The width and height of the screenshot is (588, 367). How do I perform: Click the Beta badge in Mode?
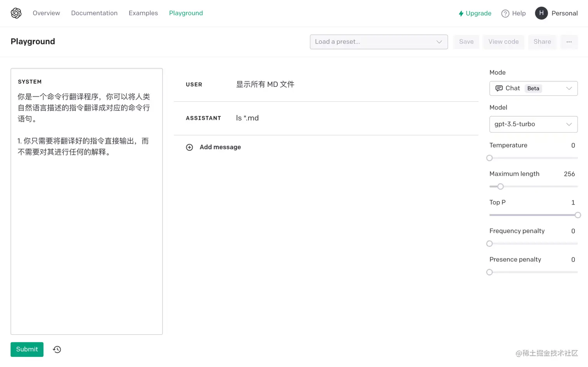point(533,89)
